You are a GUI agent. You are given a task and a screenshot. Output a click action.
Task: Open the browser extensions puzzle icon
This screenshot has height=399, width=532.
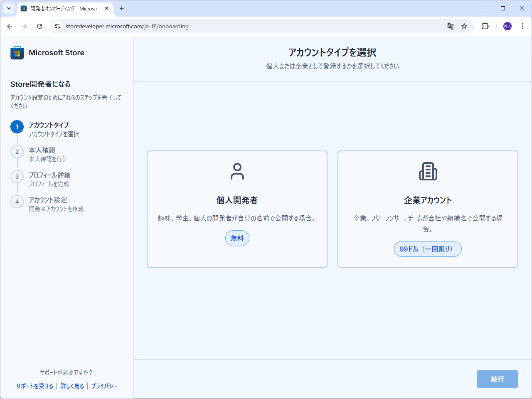[485, 26]
